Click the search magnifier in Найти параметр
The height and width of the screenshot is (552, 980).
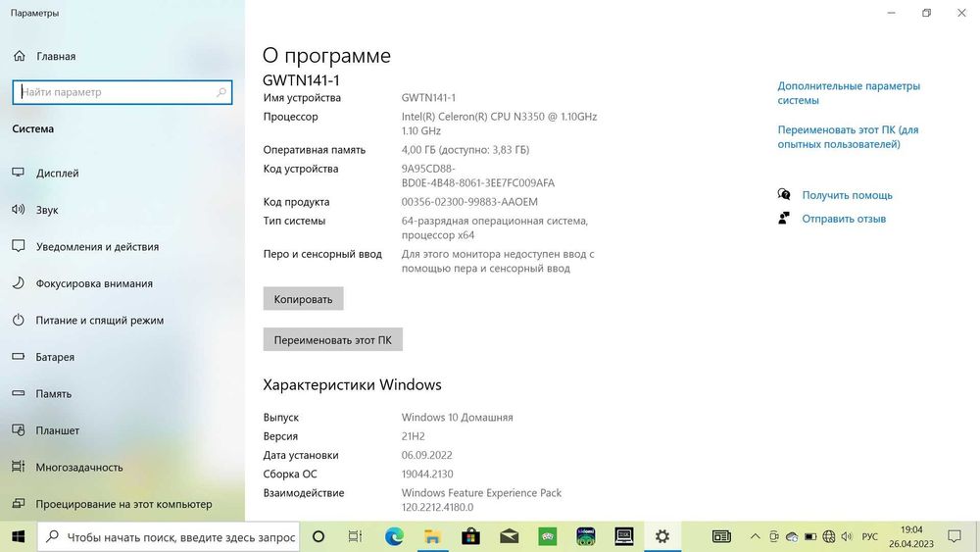pyautogui.click(x=221, y=92)
